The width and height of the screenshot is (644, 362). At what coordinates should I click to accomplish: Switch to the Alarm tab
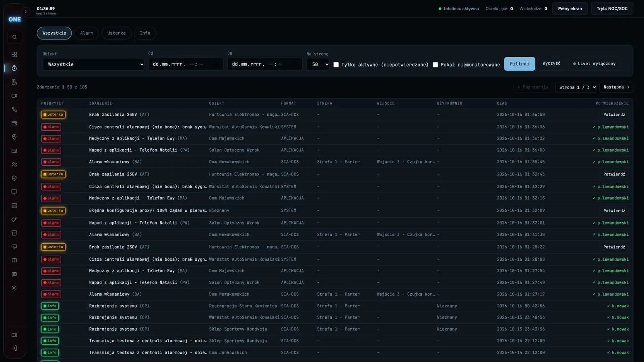pos(87,33)
